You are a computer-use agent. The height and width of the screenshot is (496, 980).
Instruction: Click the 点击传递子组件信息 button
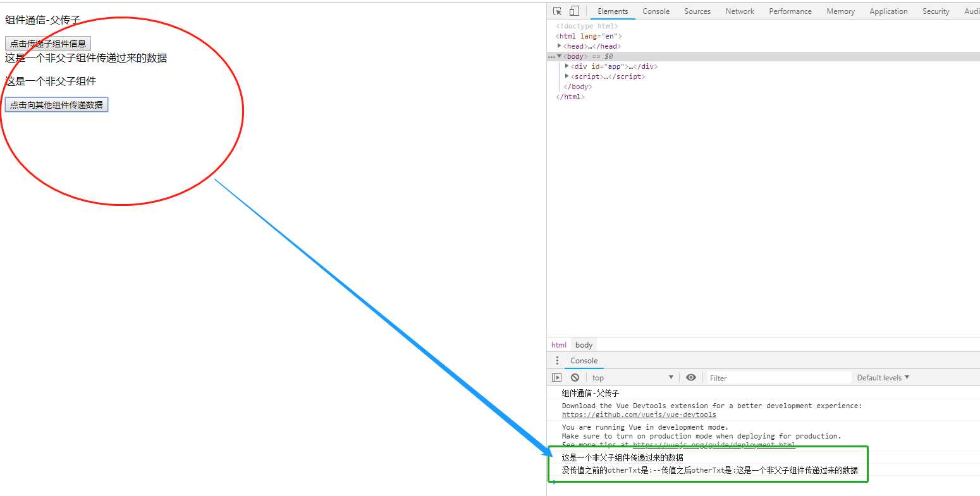(48, 44)
